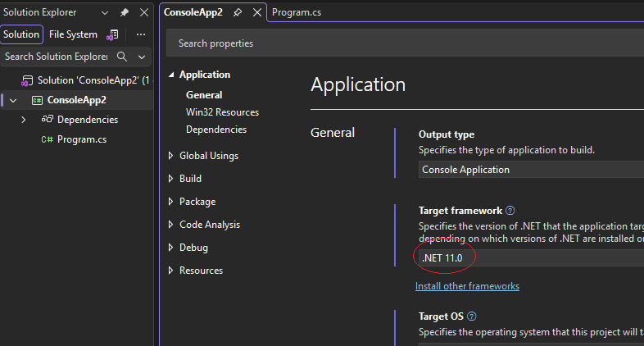Activate the ConsoleApp2 properties tab
This screenshot has height=346, width=644.
[x=193, y=12]
